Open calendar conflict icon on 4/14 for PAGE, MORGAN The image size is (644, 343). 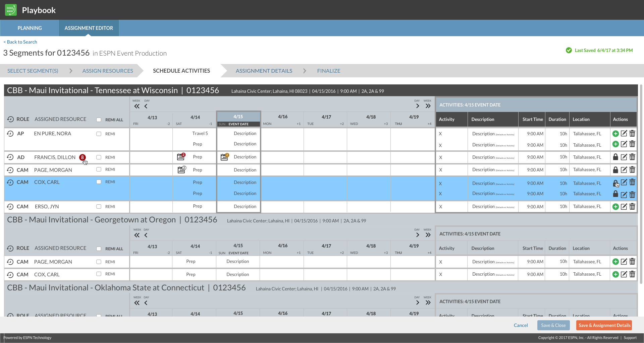coord(182,169)
